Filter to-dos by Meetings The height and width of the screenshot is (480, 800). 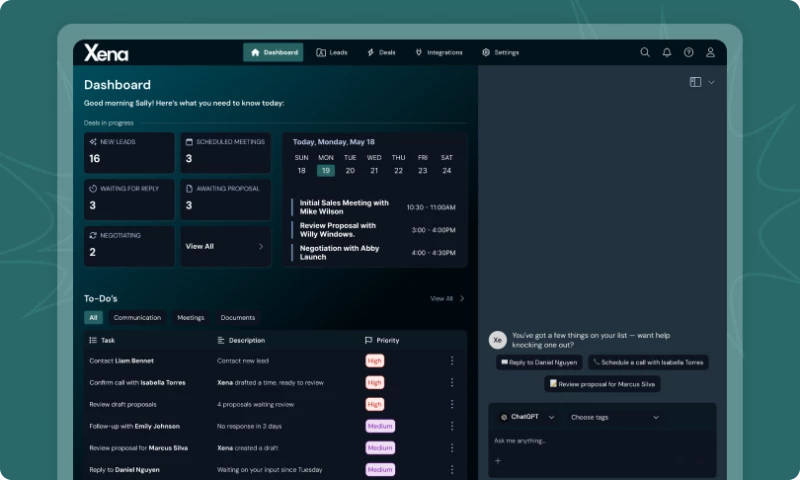click(191, 317)
